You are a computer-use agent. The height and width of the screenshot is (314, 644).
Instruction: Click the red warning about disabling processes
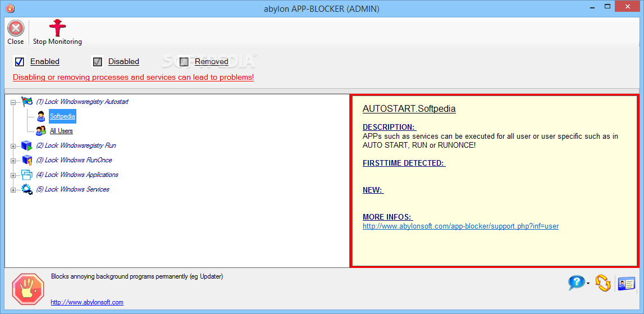point(134,78)
